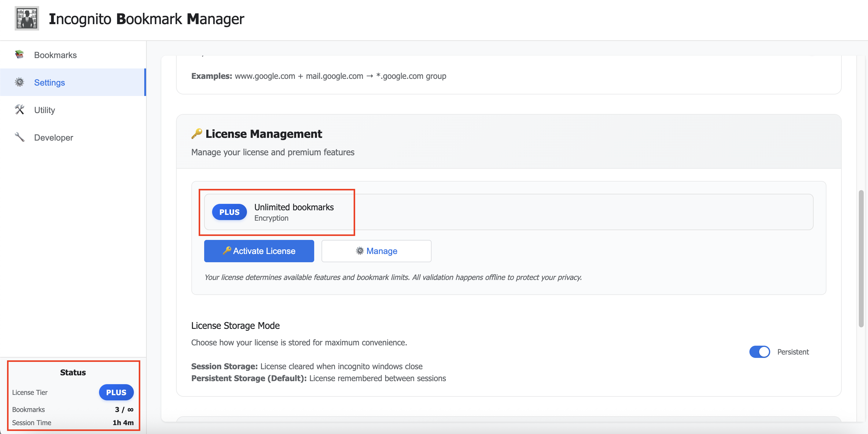Click the Utility tools icon in sidebar
The width and height of the screenshot is (868, 434).
(x=20, y=109)
